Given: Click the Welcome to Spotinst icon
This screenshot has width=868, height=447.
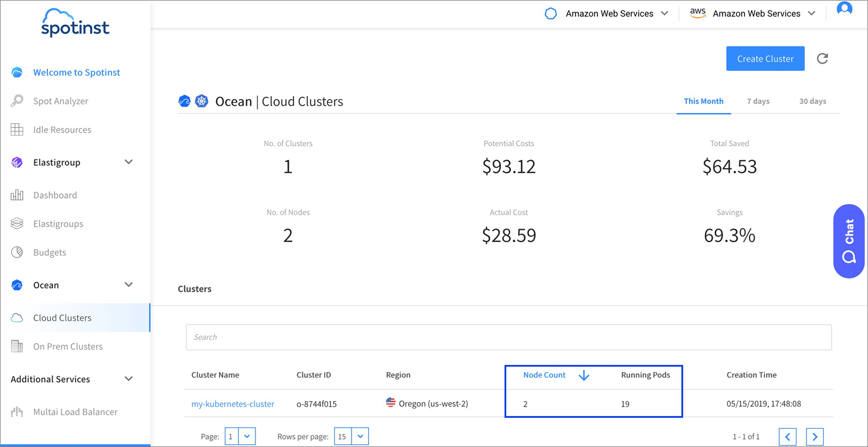Looking at the screenshot, I should pyautogui.click(x=17, y=72).
